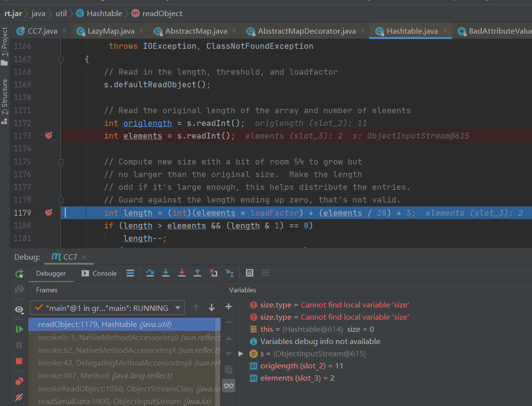
Task: Click the Force Step Into red icon
Action: 182,273
